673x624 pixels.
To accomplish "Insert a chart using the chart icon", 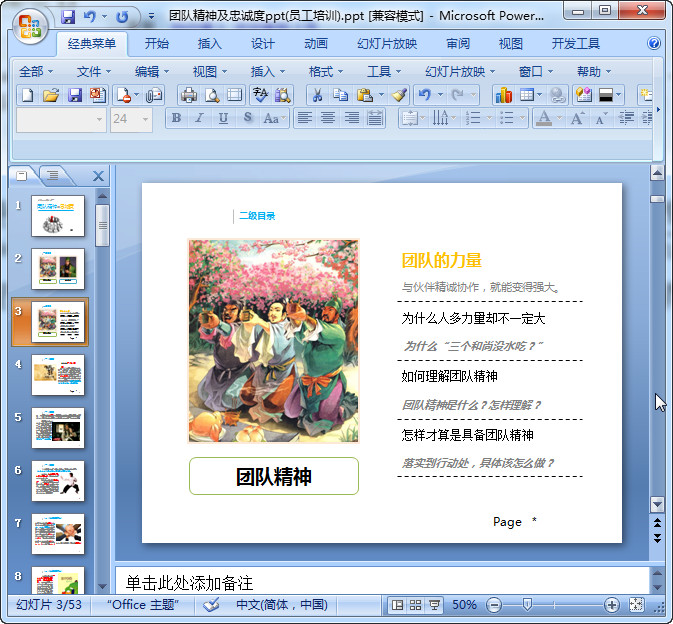I will coord(504,95).
